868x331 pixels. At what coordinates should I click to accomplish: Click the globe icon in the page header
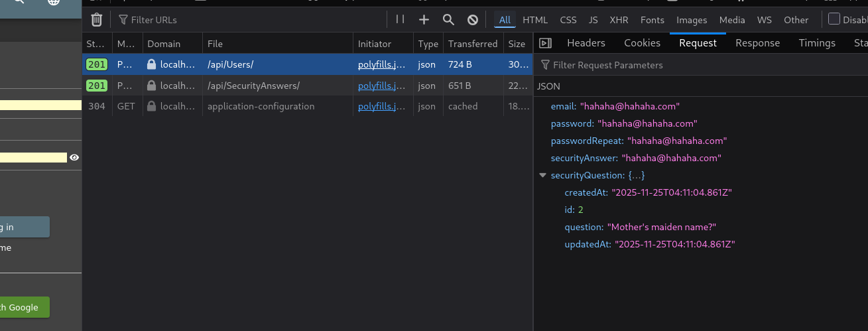[x=54, y=2]
